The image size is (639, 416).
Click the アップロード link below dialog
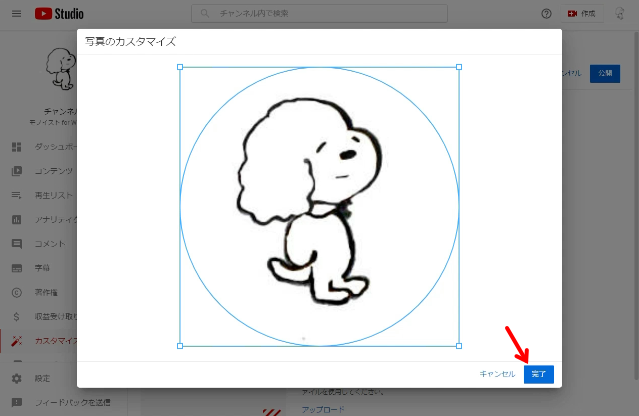pos(323,409)
